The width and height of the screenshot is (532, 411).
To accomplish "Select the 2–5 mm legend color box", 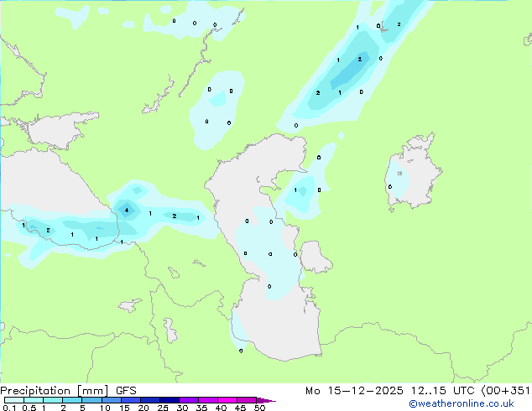I will (x=72, y=400).
